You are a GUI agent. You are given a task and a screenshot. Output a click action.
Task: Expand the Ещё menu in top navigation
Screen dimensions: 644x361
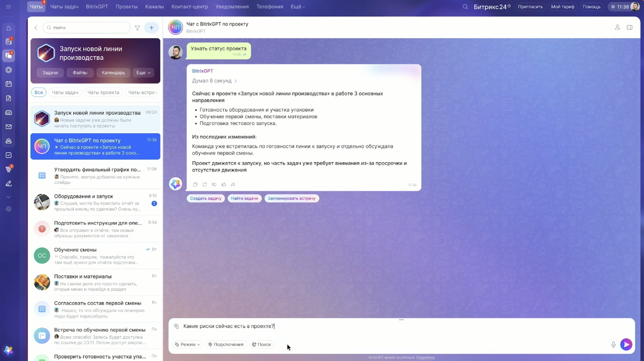[x=298, y=7]
